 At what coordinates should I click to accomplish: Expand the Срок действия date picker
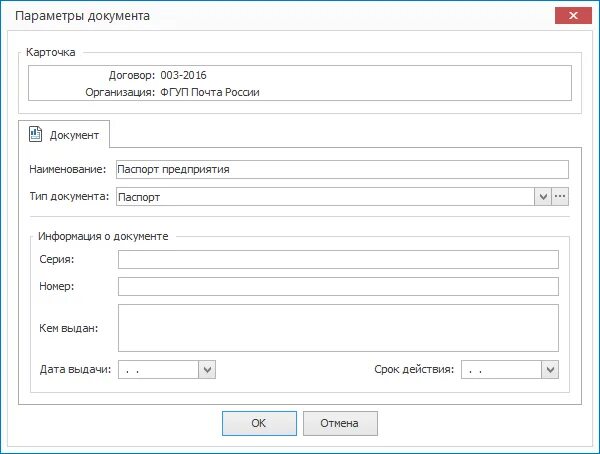click(550, 370)
